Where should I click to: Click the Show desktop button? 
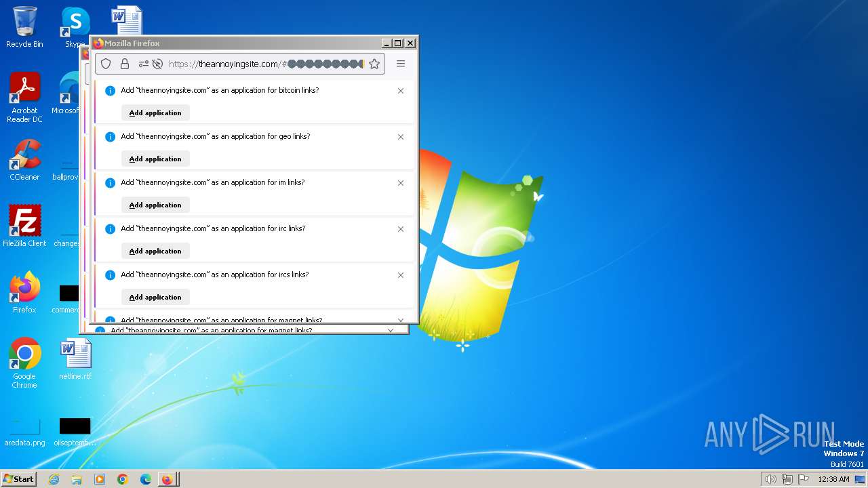point(860,479)
